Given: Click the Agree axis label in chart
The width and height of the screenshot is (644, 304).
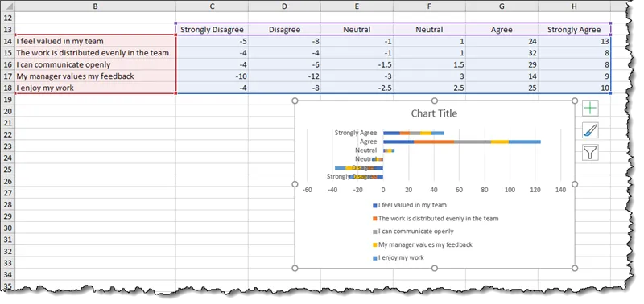Looking at the screenshot, I should 369,142.
